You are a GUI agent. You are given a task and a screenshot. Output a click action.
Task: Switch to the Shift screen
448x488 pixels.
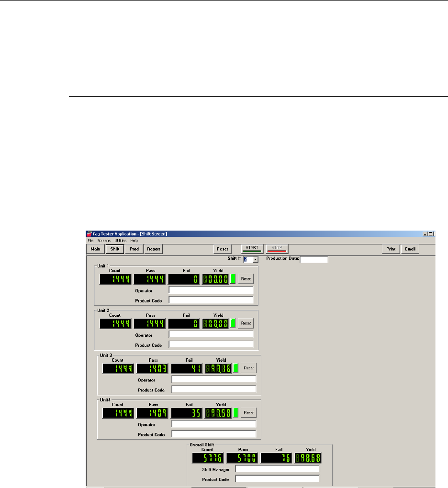(115, 249)
